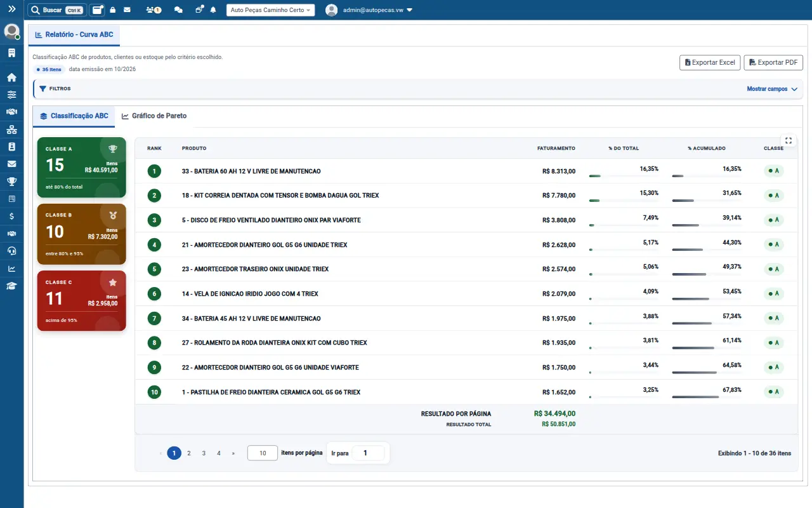
Task: Open notifications bell icon
Action: [x=213, y=10]
